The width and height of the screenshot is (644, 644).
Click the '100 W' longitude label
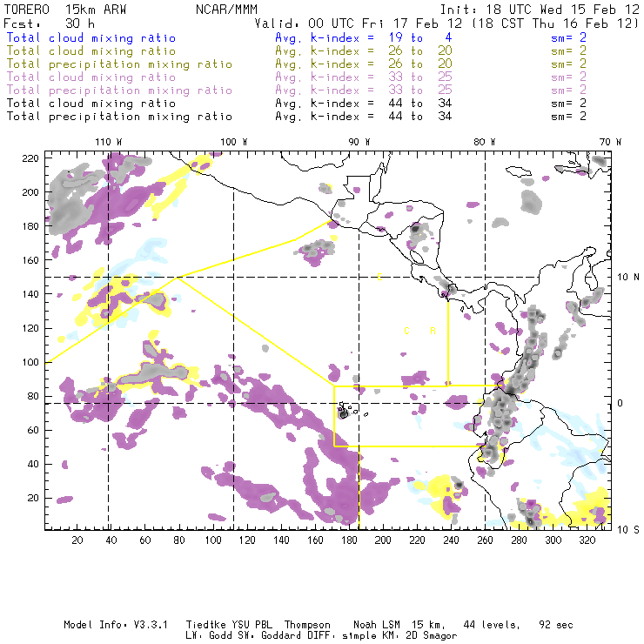(234, 142)
